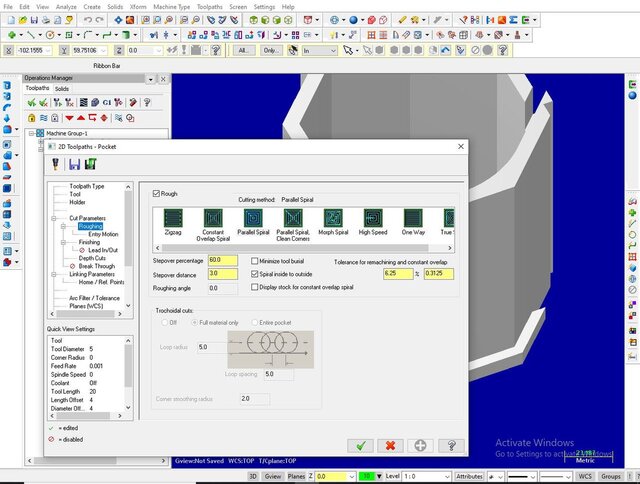Select the Morph Spiral cutting method
The height and width of the screenshot is (484, 640).
coord(333,218)
